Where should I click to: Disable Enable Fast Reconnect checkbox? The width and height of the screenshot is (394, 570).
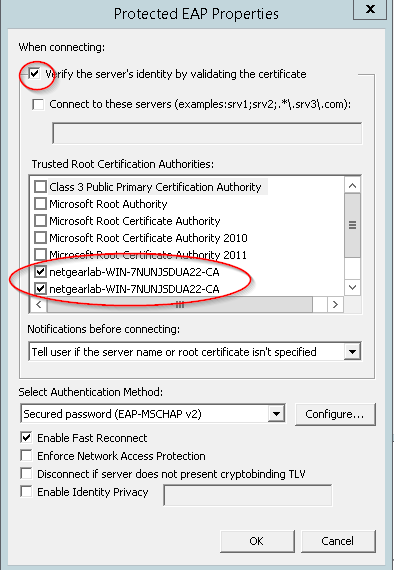[26, 438]
